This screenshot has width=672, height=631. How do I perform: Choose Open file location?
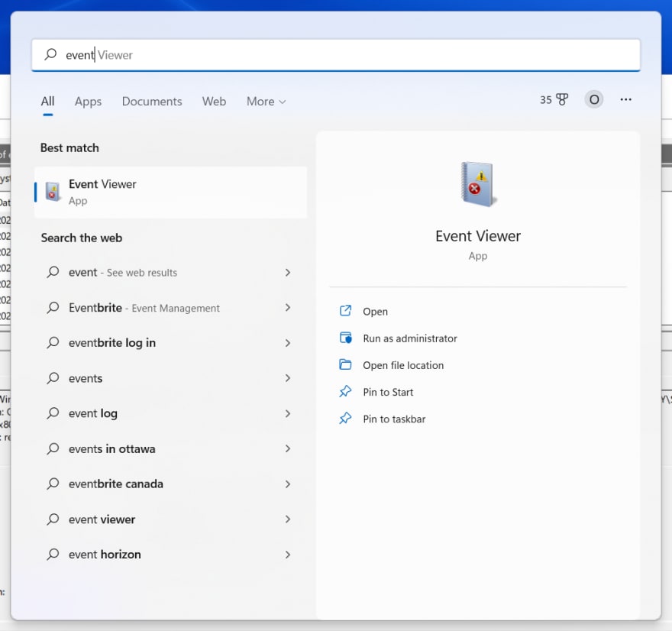click(x=403, y=365)
